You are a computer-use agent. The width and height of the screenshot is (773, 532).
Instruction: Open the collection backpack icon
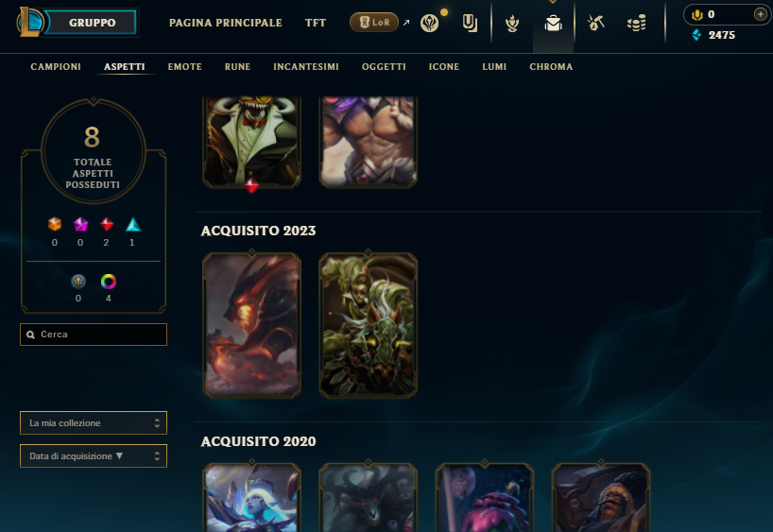[x=553, y=23]
